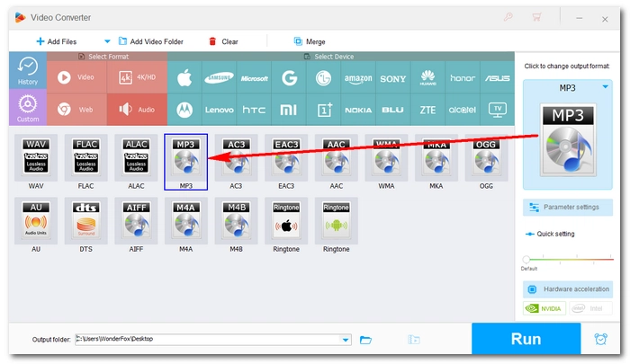The width and height of the screenshot is (630, 364).
Task: Select the MKA audio format
Action: [x=436, y=157]
